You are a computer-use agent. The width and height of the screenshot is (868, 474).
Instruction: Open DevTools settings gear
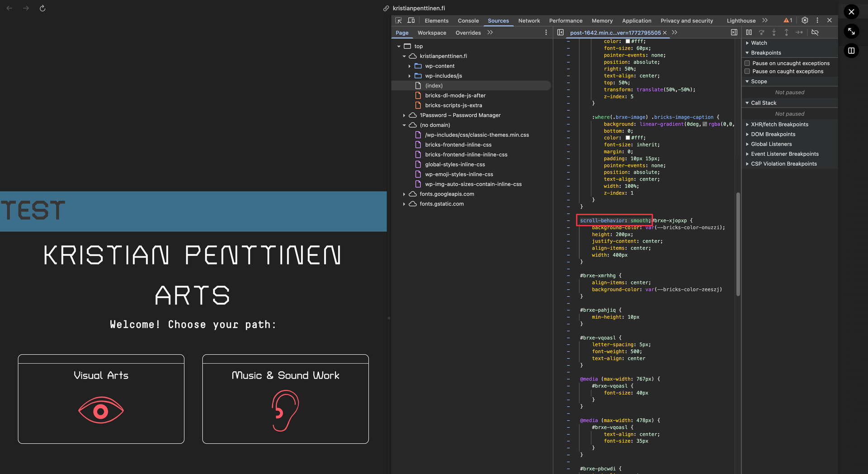tap(805, 20)
